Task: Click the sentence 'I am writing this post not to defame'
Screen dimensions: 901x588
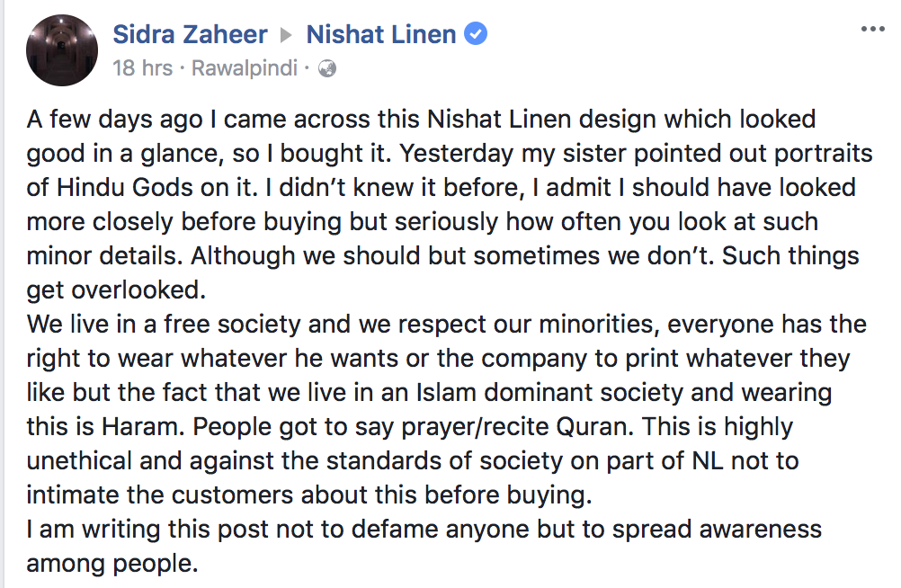Action: [x=424, y=546]
